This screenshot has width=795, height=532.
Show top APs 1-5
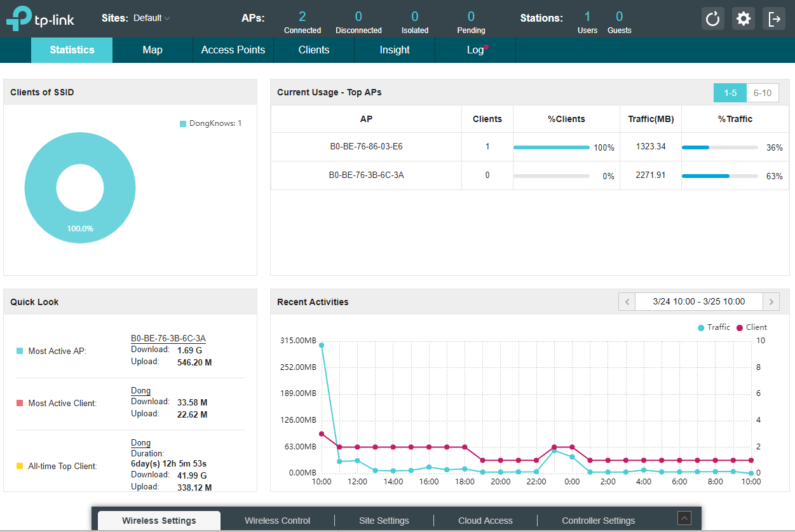(x=730, y=93)
